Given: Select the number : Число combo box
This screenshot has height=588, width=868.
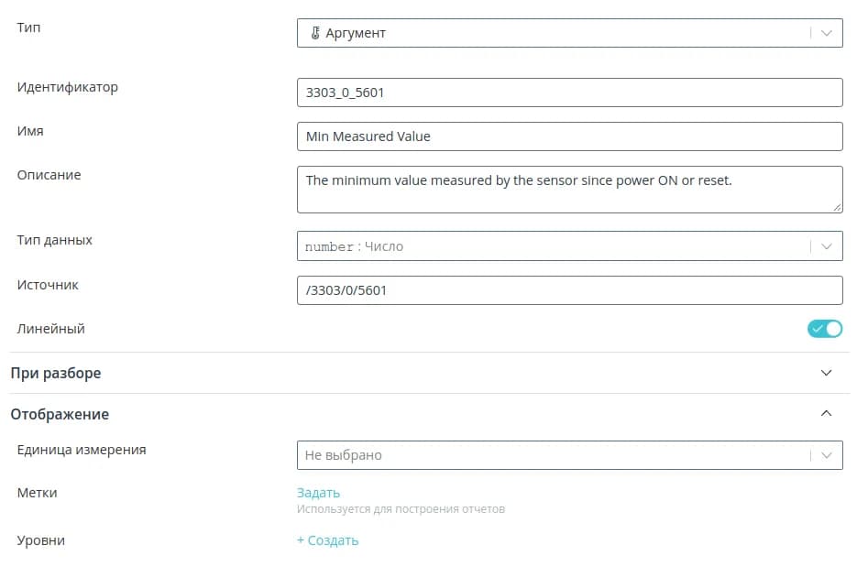Looking at the screenshot, I should (550, 246).
